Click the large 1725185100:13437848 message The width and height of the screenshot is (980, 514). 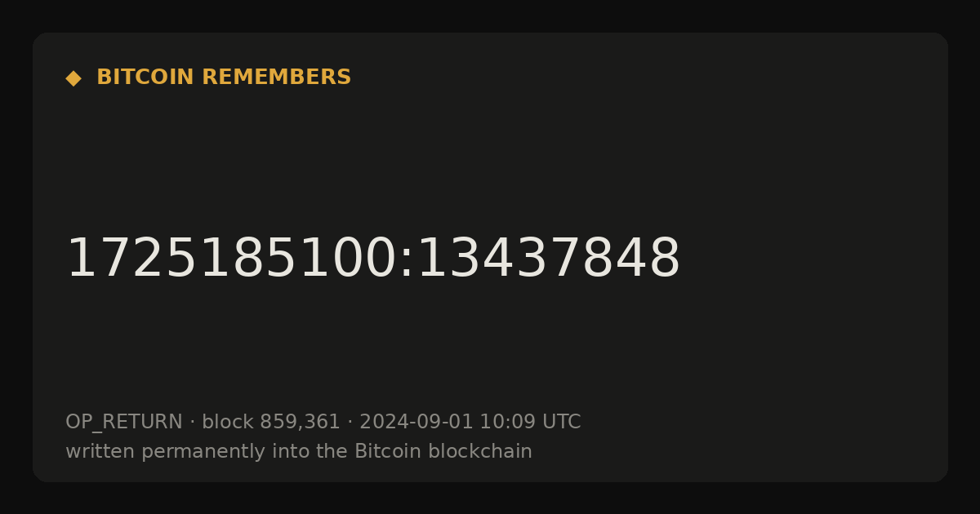tap(372, 259)
